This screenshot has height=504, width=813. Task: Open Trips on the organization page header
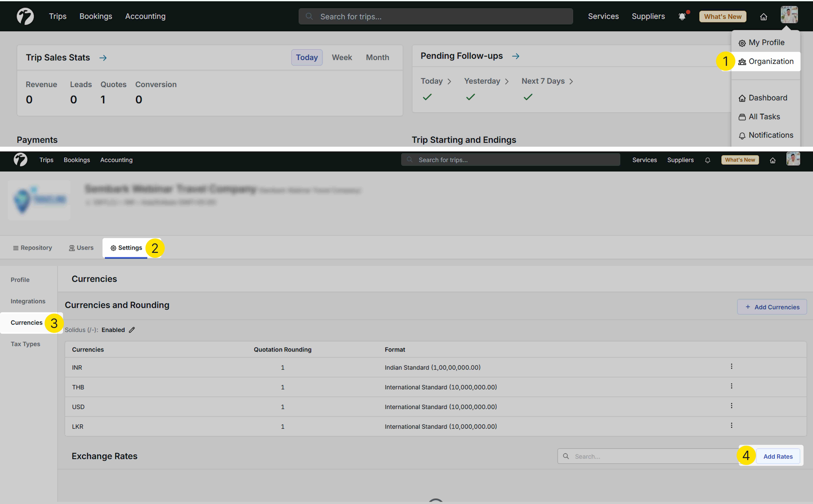tap(46, 160)
